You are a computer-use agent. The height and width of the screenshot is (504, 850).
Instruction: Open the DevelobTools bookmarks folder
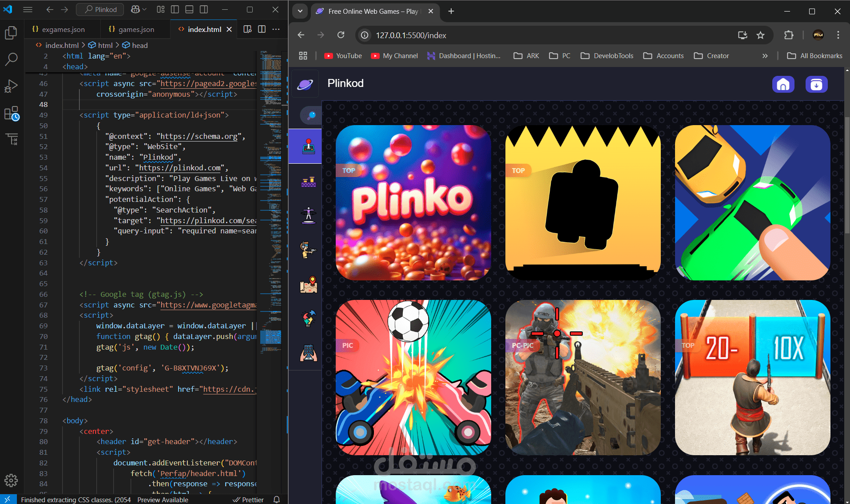pyautogui.click(x=607, y=56)
